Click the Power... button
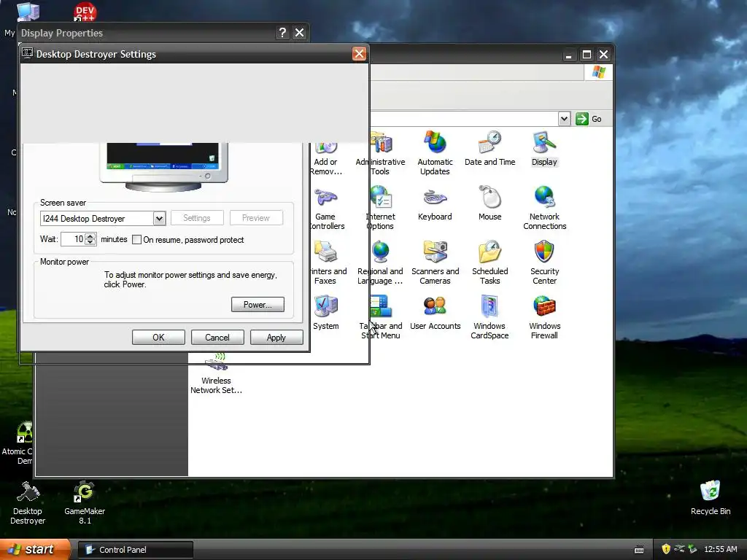747x560 pixels. click(x=258, y=305)
